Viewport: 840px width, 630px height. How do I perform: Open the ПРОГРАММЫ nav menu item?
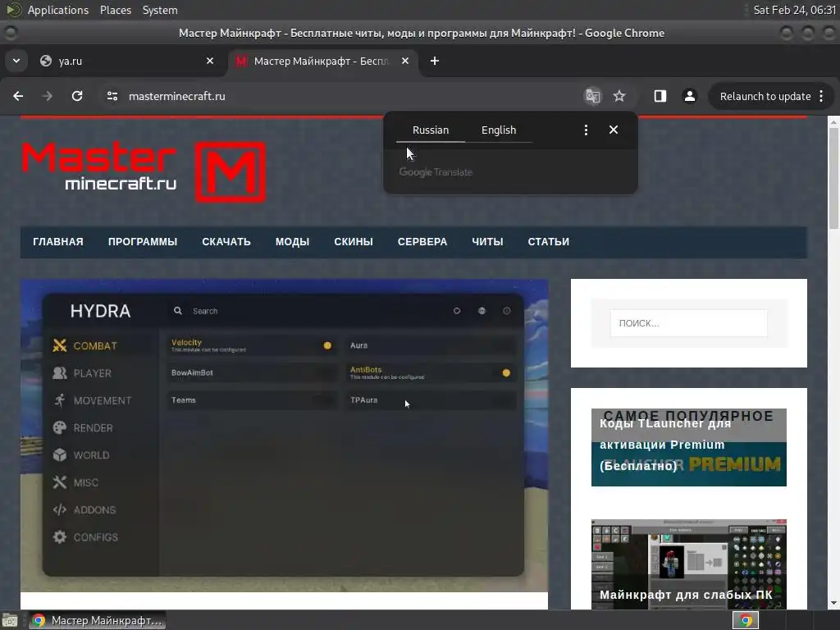143,242
